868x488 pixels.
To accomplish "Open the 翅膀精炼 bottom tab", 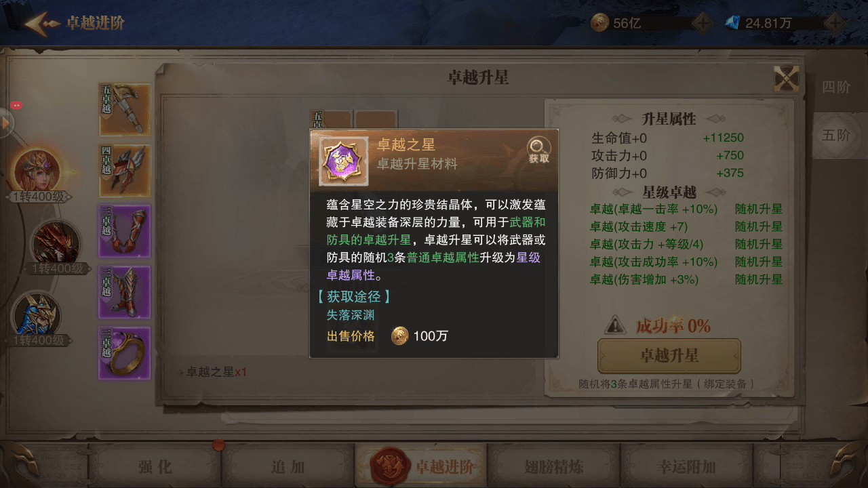I will [554, 466].
